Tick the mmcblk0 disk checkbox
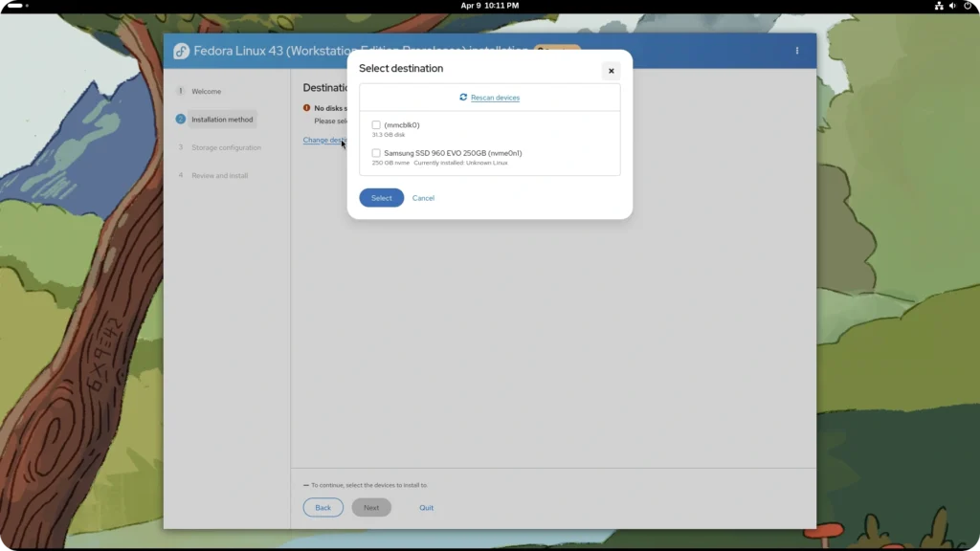 375,125
